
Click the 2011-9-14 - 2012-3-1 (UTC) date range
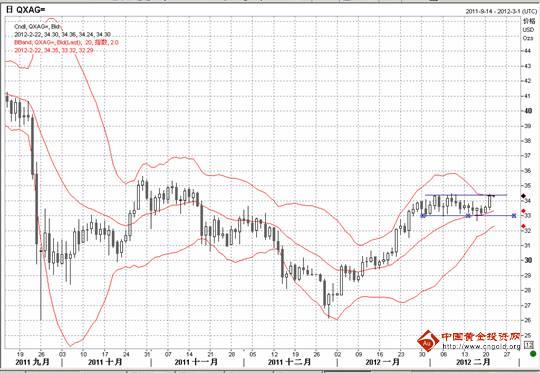[501, 11]
